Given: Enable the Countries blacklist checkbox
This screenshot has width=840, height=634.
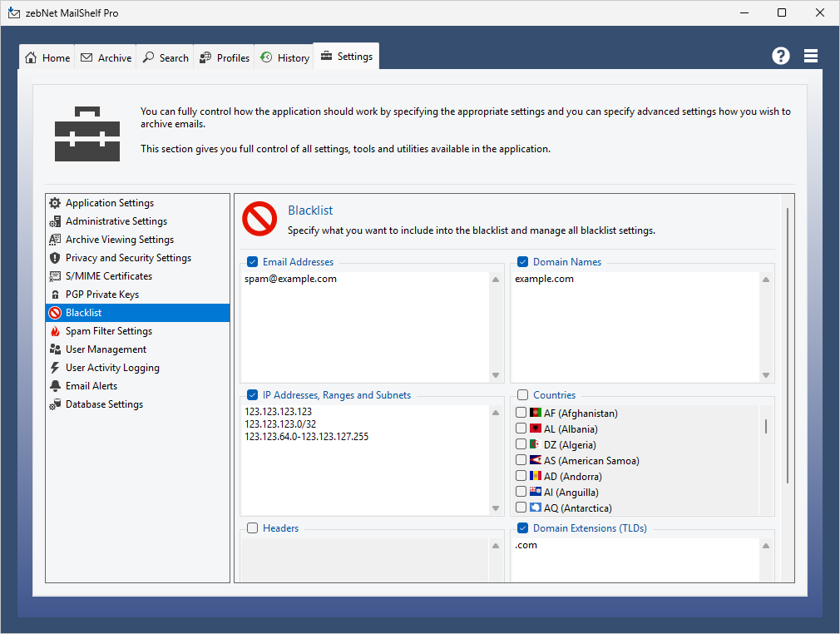Looking at the screenshot, I should [523, 395].
